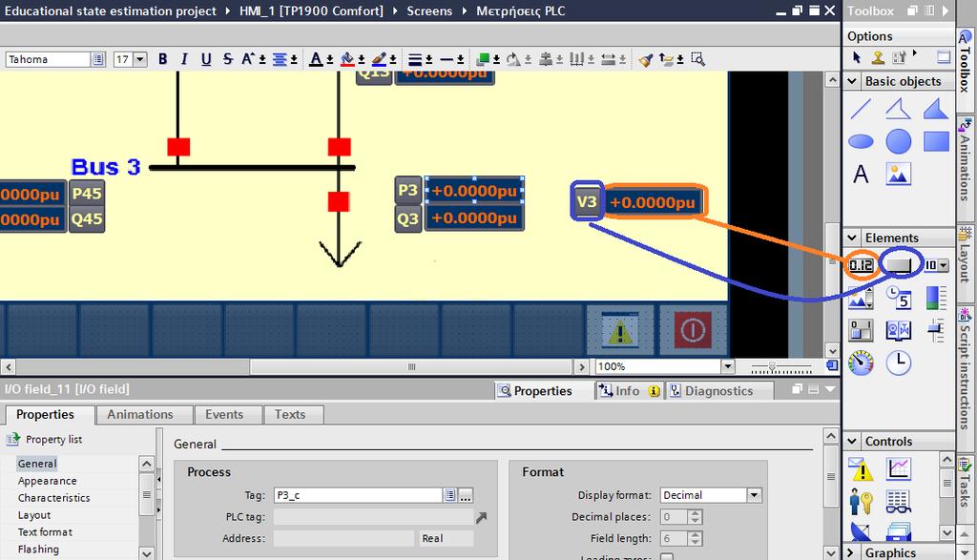Screen dimensions: 977x560
Task: Click the text alignment icon
Action: (x=280, y=59)
